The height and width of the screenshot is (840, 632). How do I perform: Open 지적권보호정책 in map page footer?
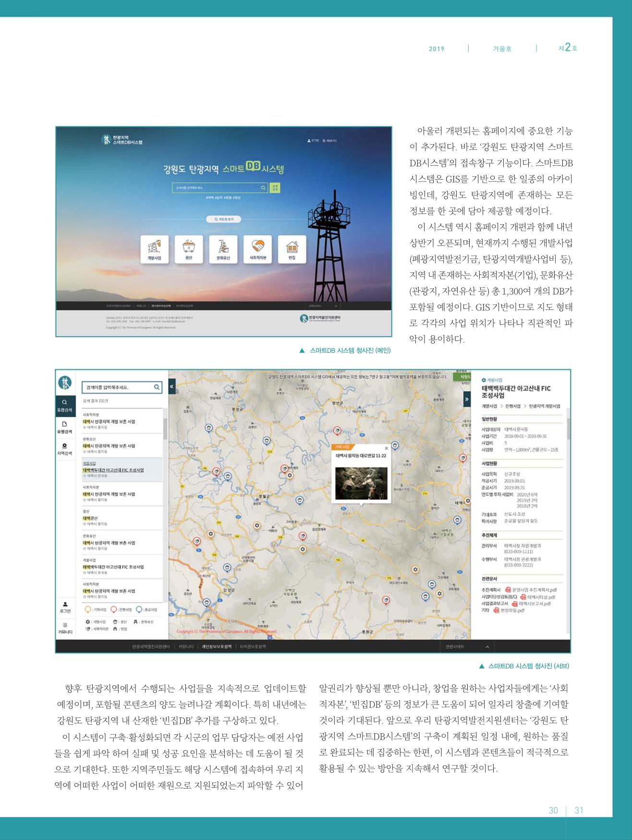pos(253,647)
